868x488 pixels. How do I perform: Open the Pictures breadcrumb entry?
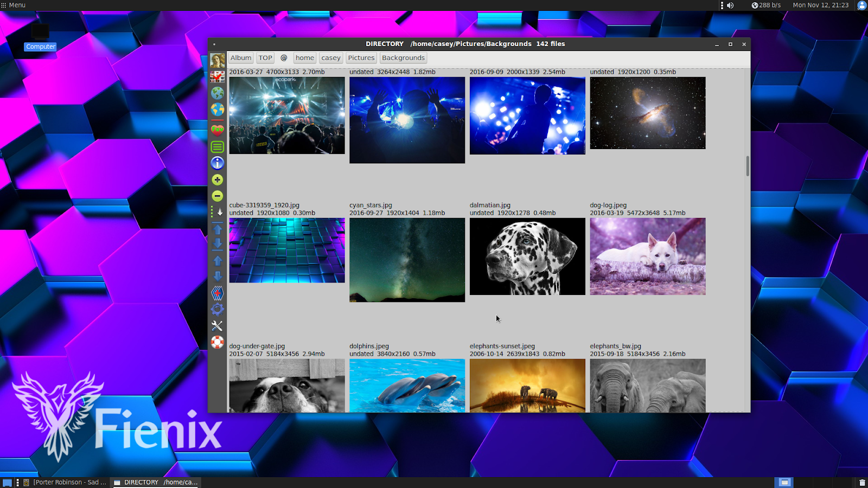pyautogui.click(x=361, y=57)
